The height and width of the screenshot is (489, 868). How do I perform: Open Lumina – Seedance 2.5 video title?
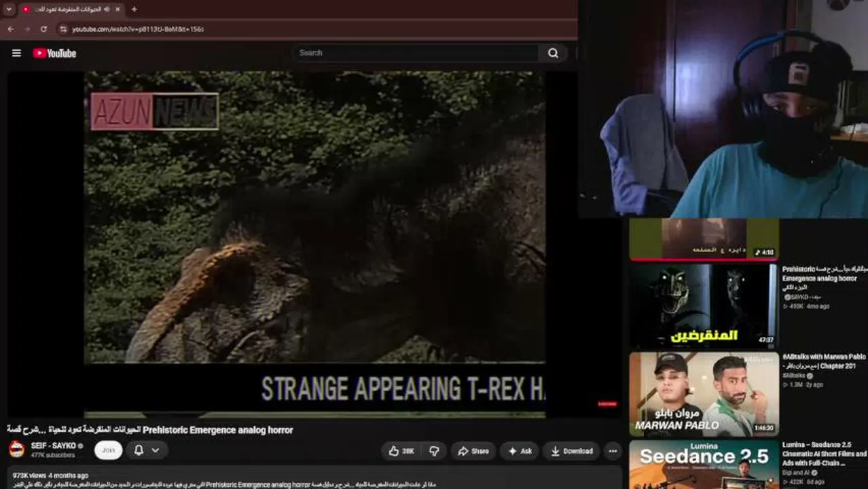[x=824, y=454]
